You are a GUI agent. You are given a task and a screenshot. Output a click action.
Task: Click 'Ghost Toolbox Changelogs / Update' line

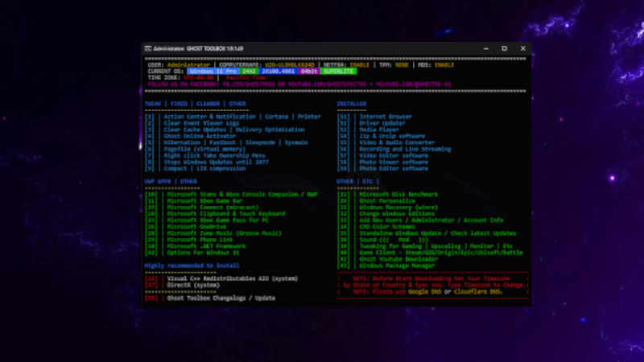[210, 298]
